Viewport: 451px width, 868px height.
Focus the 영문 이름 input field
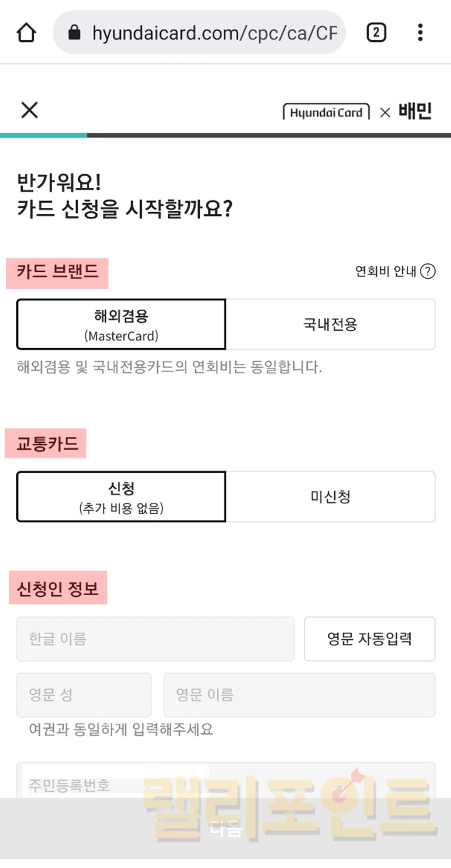coord(299,695)
